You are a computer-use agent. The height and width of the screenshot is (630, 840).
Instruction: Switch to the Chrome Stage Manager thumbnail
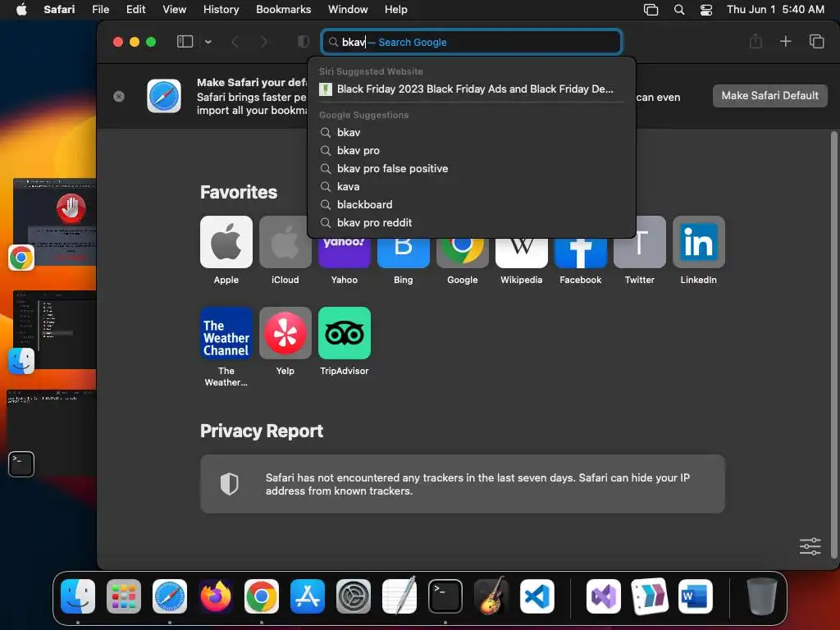[55, 222]
